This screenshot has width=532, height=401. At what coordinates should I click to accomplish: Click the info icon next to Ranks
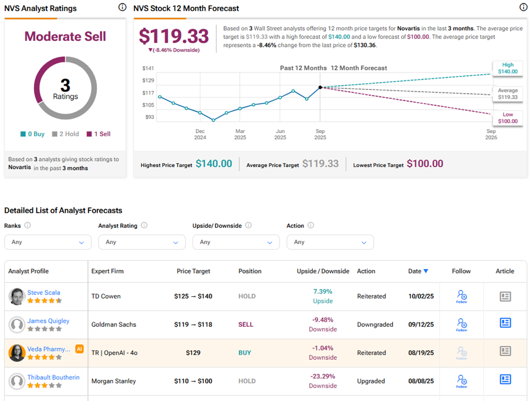coord(28,225)
